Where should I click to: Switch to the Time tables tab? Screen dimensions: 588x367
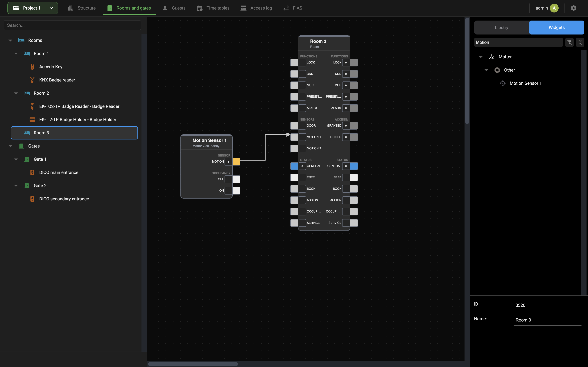[x=213, y=8]
